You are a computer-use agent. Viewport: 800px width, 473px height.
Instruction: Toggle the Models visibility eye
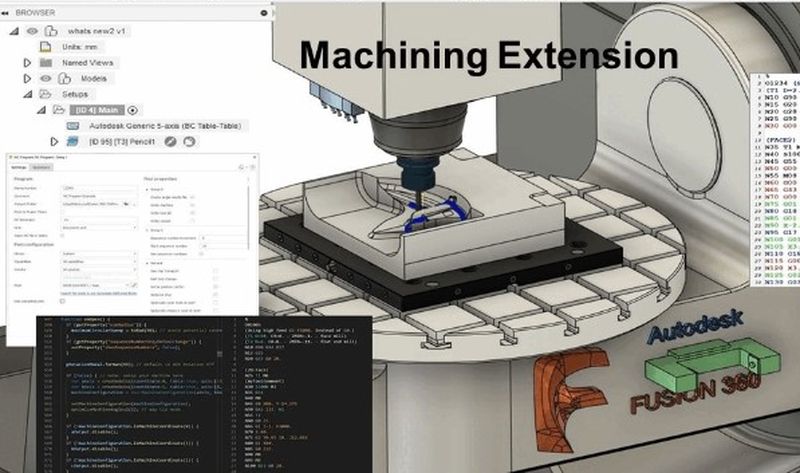pyautogui.click(x=46, y=79)
